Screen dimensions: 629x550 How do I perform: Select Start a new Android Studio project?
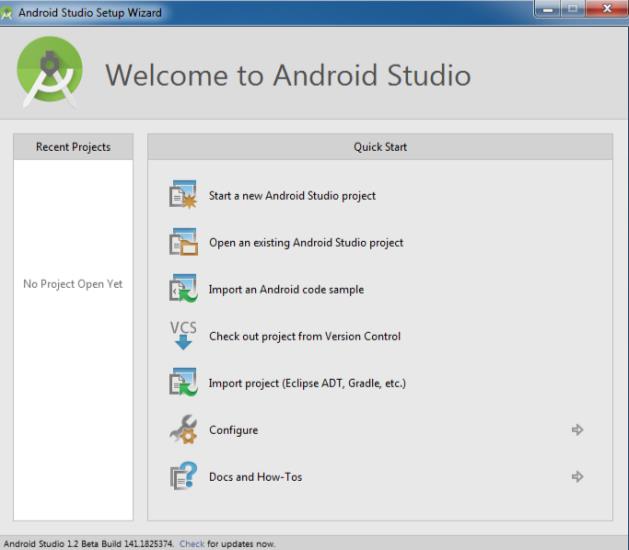[292, 196]
